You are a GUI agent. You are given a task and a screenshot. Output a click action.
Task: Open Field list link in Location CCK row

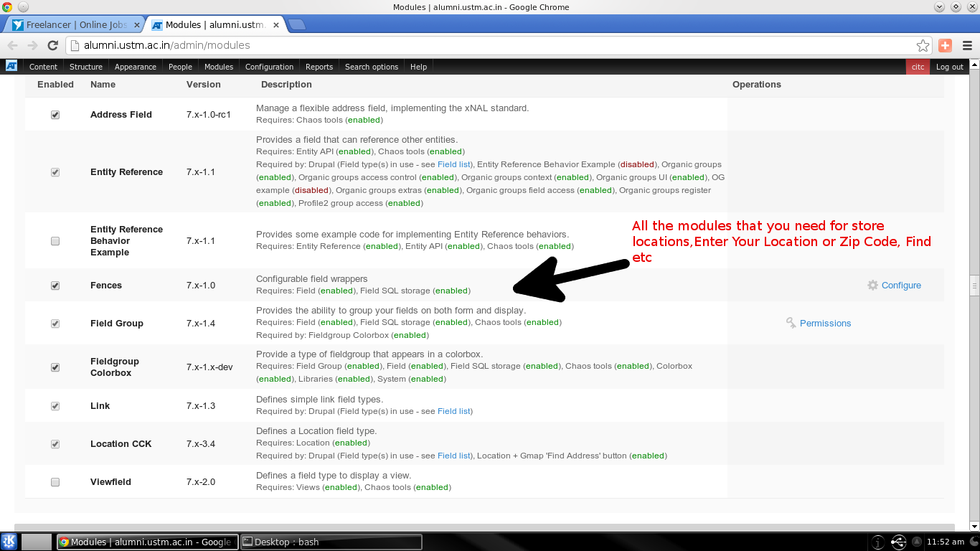455,456
